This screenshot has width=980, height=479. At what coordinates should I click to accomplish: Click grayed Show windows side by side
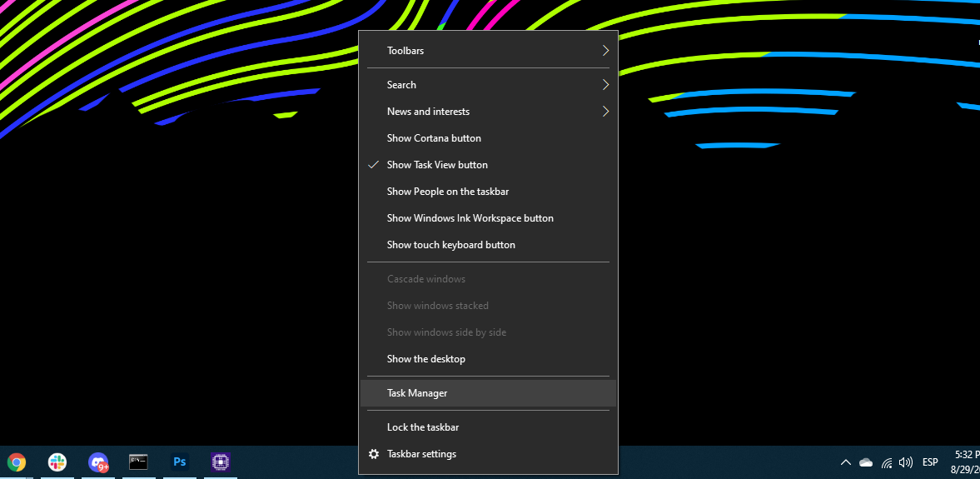(x=488, y=332)
